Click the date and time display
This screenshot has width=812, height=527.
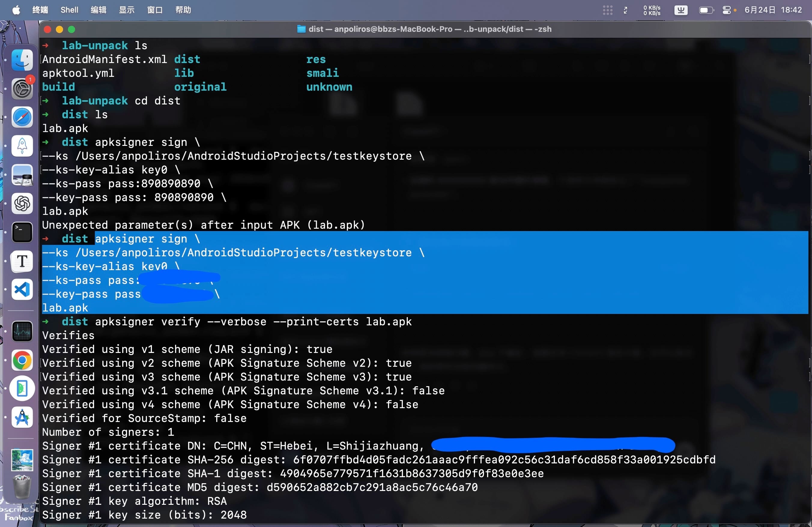coord(773,10)
